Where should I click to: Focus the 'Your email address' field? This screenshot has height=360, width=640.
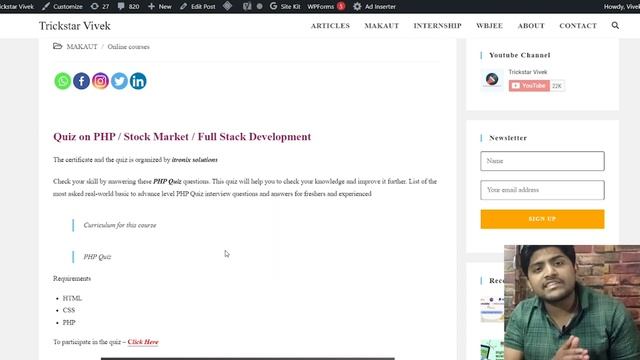click(x=542, y=190)
